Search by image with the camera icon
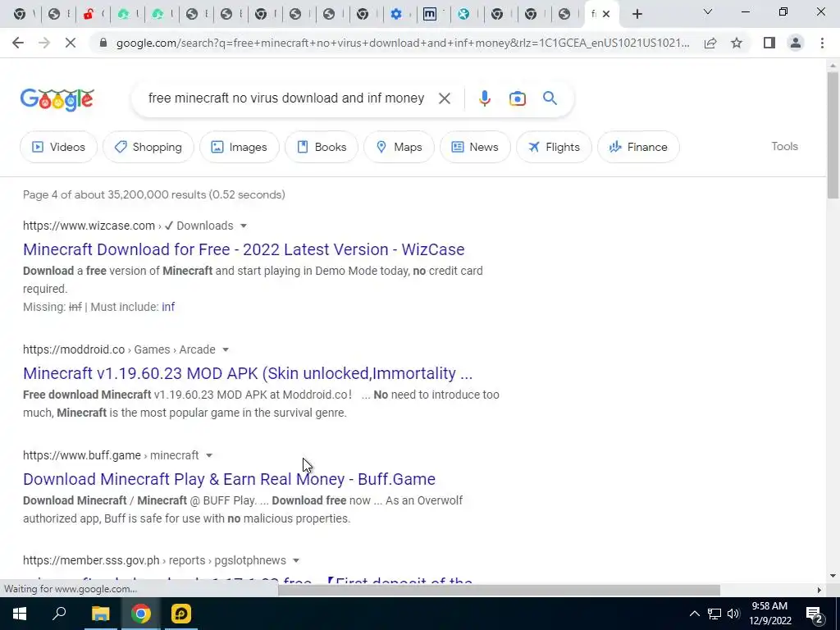This screenshot has width=840, height=630. [x=517, y=98]
